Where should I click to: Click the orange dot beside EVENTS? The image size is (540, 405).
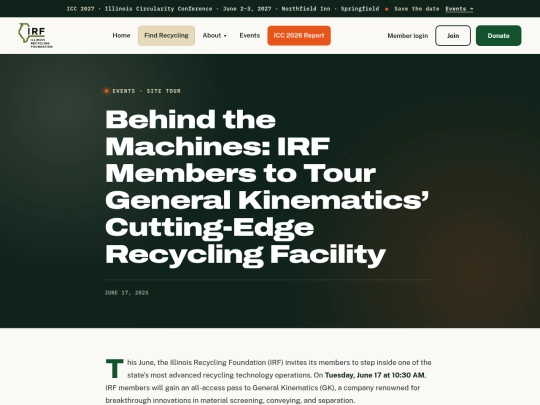(x=106, y=91)
